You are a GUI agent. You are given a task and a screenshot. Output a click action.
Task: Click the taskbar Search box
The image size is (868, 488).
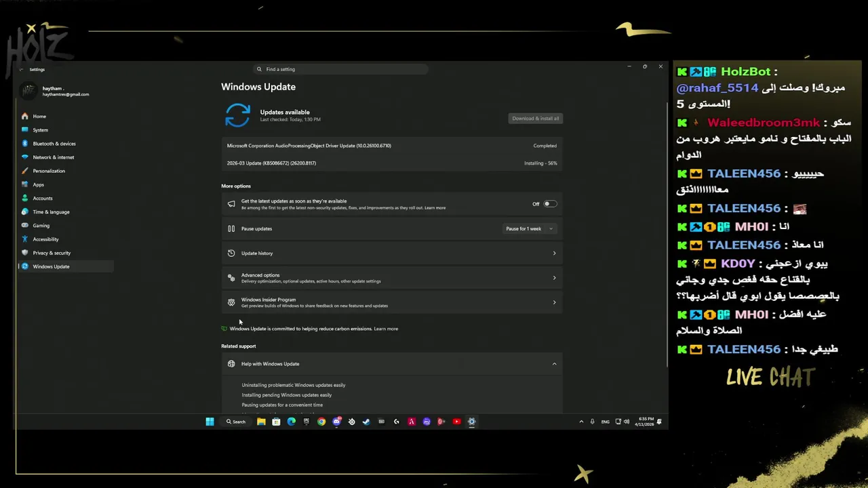[x=236, y=422]
